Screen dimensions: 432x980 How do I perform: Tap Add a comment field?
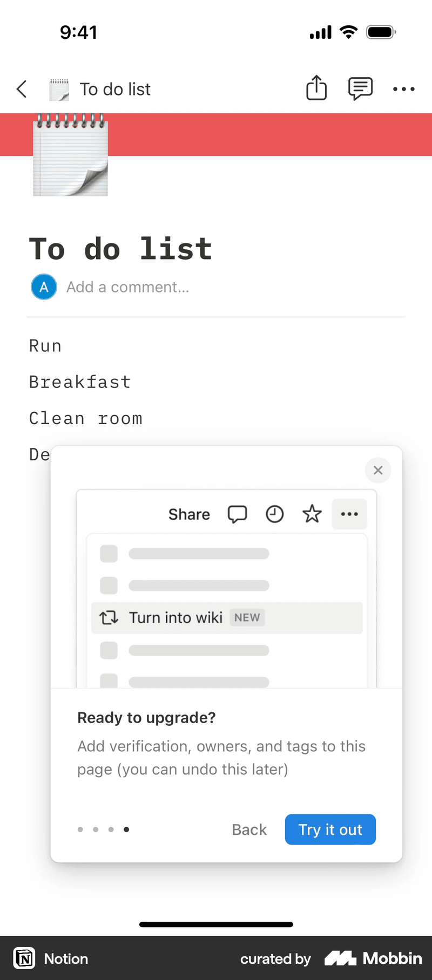[127, 287]
